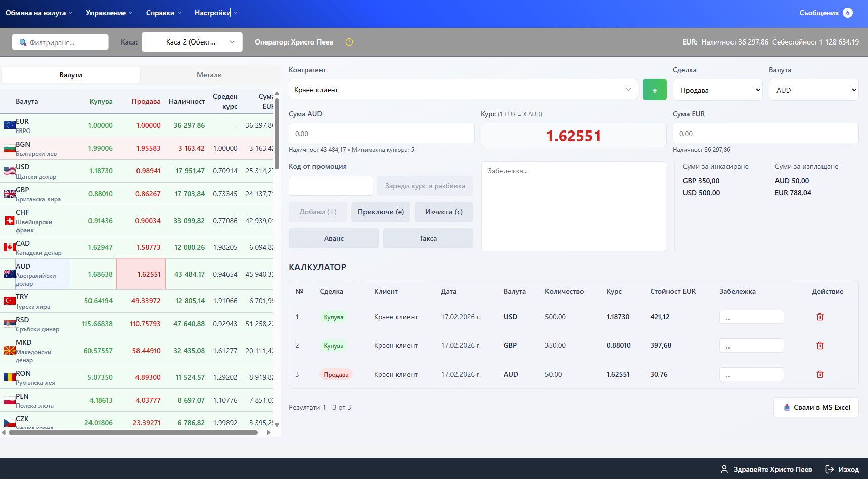Click the logout exit icon
Image resolution: width=868 pixels, height=479 pixels.
830,469
